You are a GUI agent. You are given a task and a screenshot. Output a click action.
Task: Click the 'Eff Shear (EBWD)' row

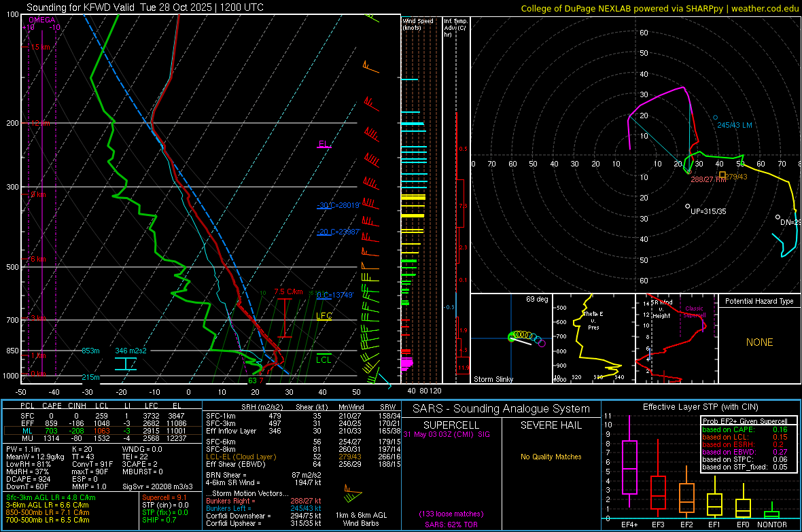[x=303, y=465]
